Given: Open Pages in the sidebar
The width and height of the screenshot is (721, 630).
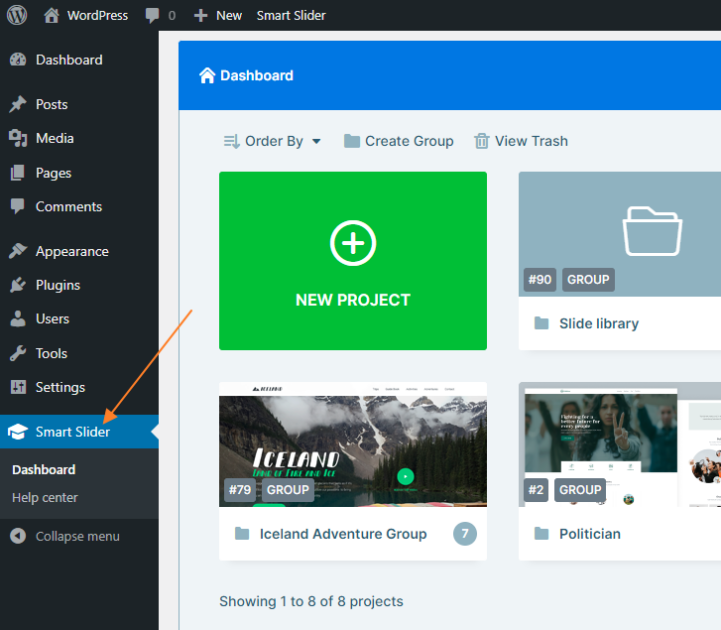Looking at the screenshot, I should [x=79, y=173].
